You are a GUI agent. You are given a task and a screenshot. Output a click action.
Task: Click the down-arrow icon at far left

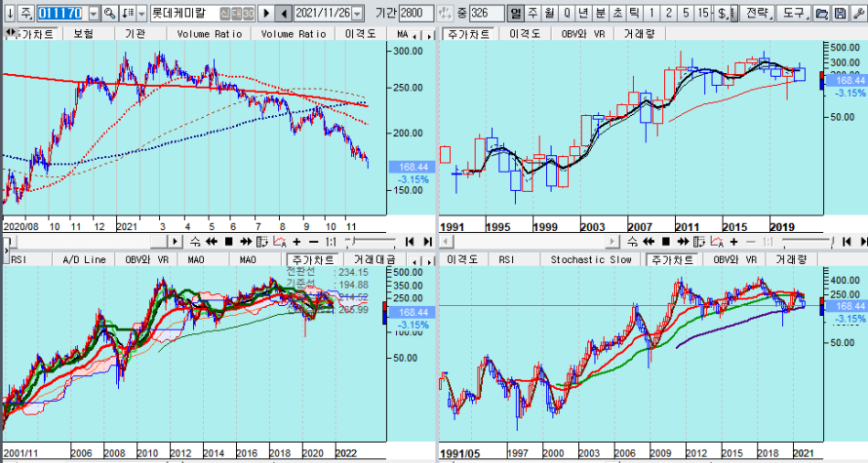coord(9,13)
